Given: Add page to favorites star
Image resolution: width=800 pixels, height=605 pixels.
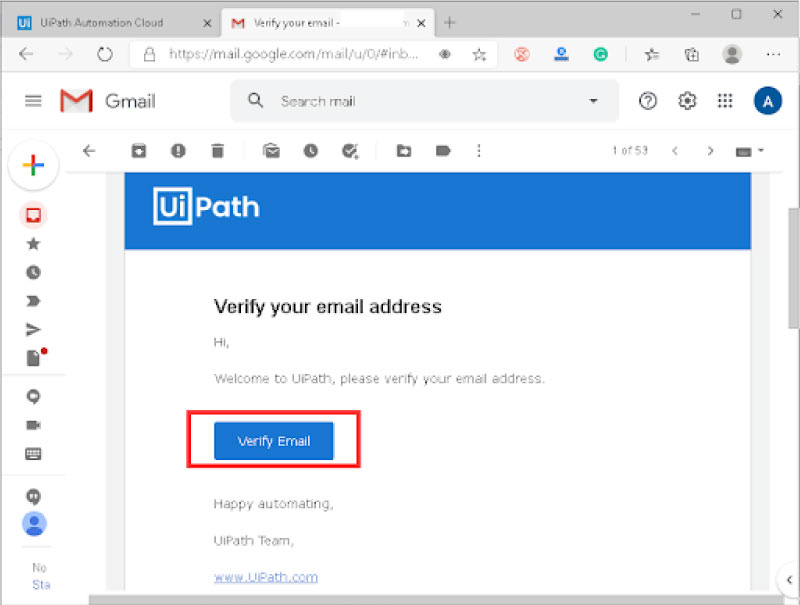Looking at the screenshot, I should tap(479, 54).
